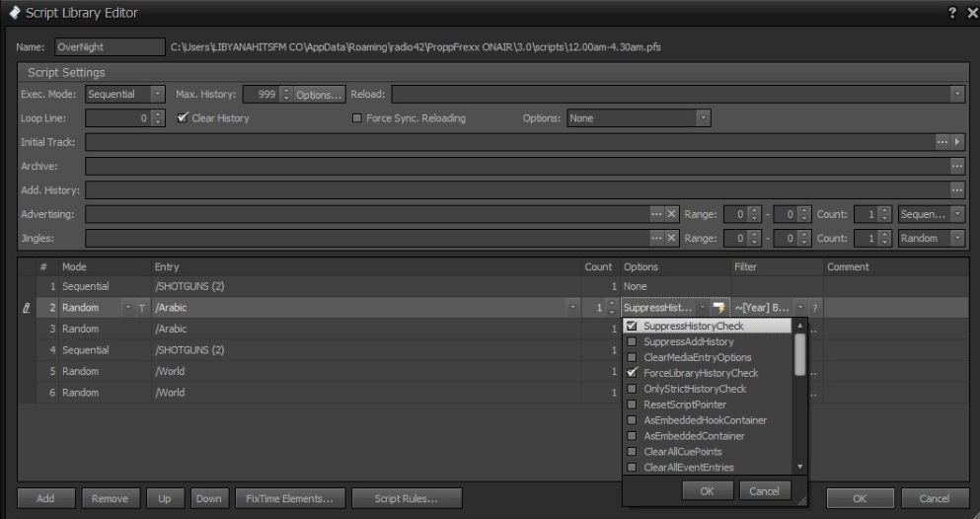Play the Initial Track preview arrow

(x=957, y=142)
